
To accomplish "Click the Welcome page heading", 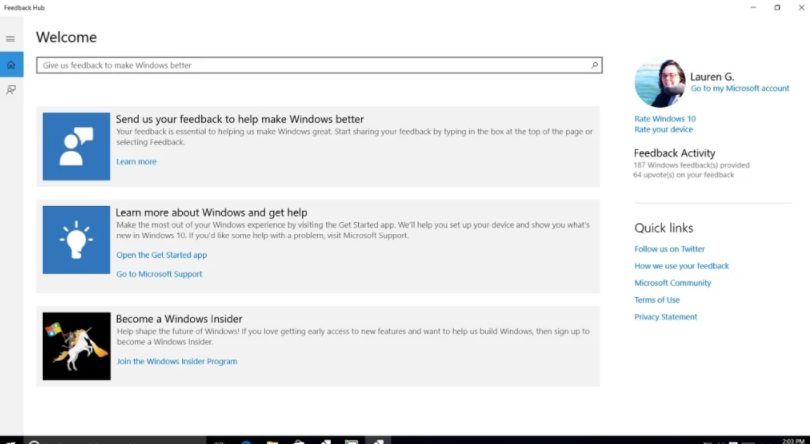I will click(66, 37).
